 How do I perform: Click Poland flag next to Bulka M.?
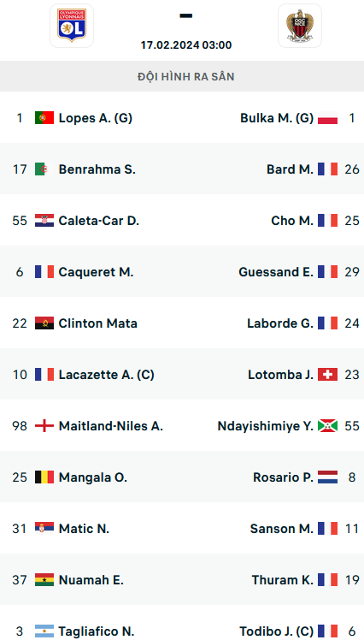click(x=328, y=118)
